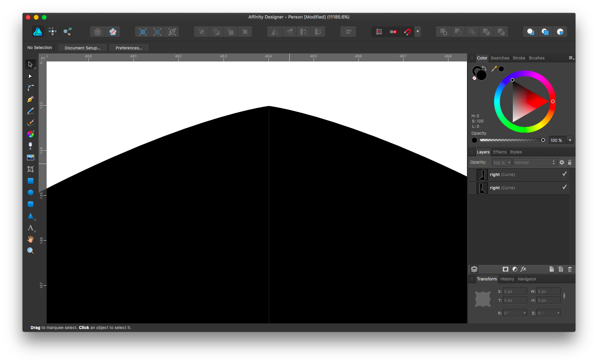Toggle snapping with the magnet icon
Image resolution: width=598 pixels, height=364 pixels.
[408, 32]
